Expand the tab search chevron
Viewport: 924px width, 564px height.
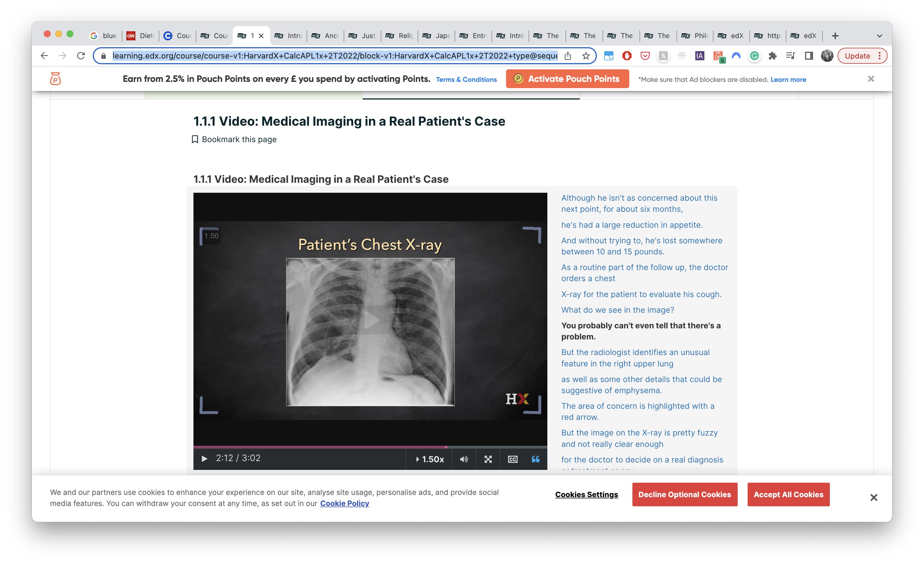coord(879,36)
